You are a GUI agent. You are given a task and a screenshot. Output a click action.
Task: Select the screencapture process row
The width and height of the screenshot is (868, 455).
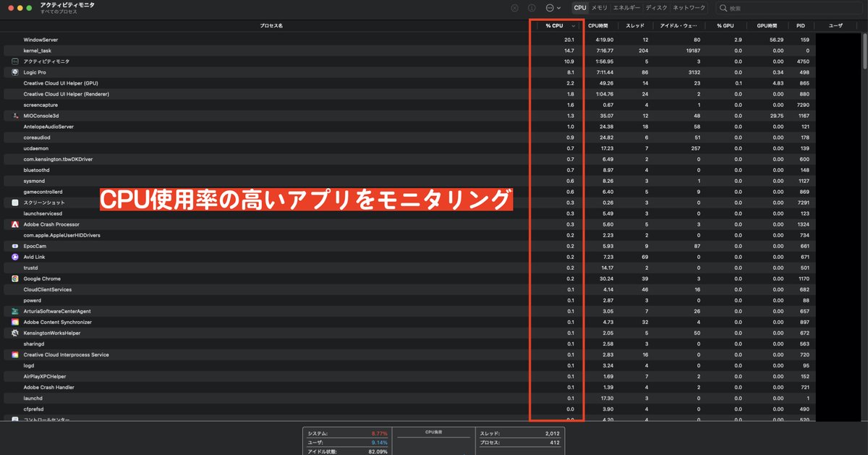(x=409, y=105)
